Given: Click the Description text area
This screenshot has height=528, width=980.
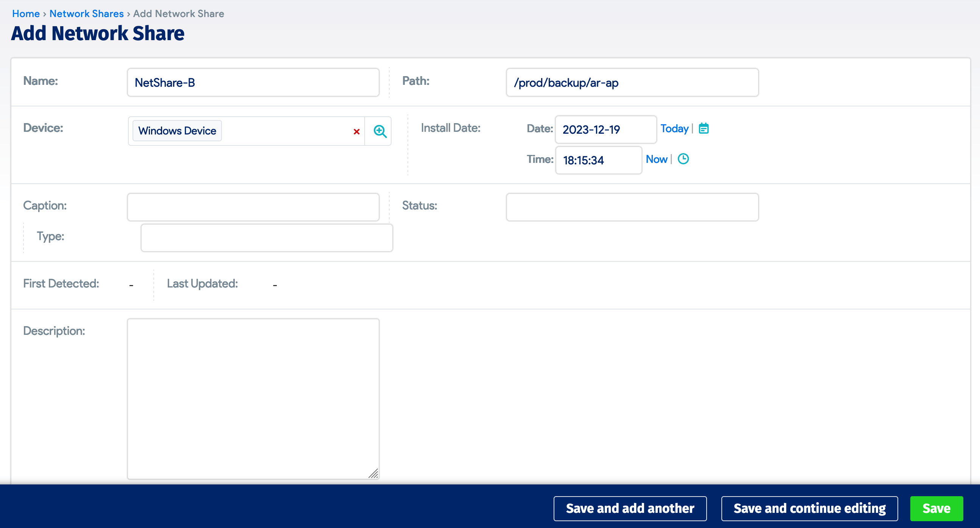Looking at the screenshot, I should point(253,400).
